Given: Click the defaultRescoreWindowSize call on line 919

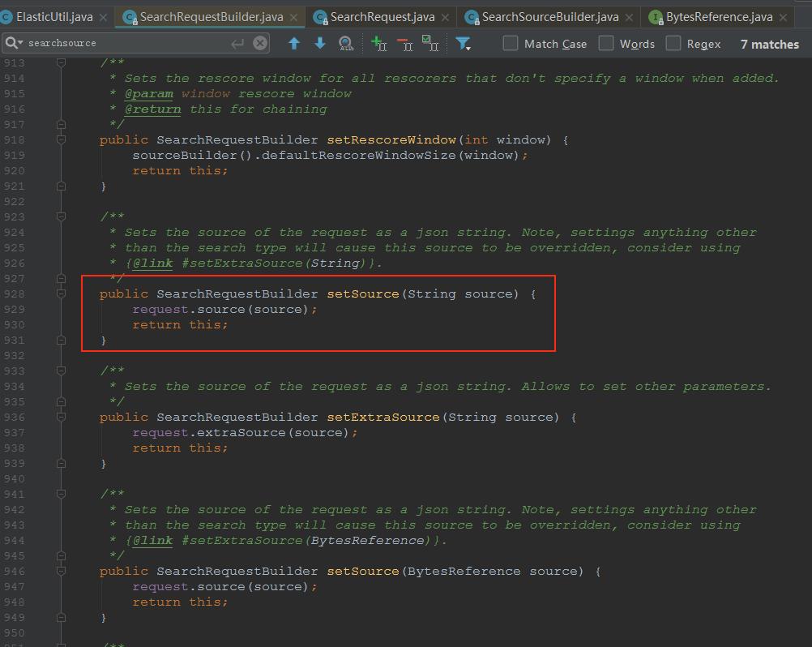Looking at the screenshot, I should click(x=359, y=156).
